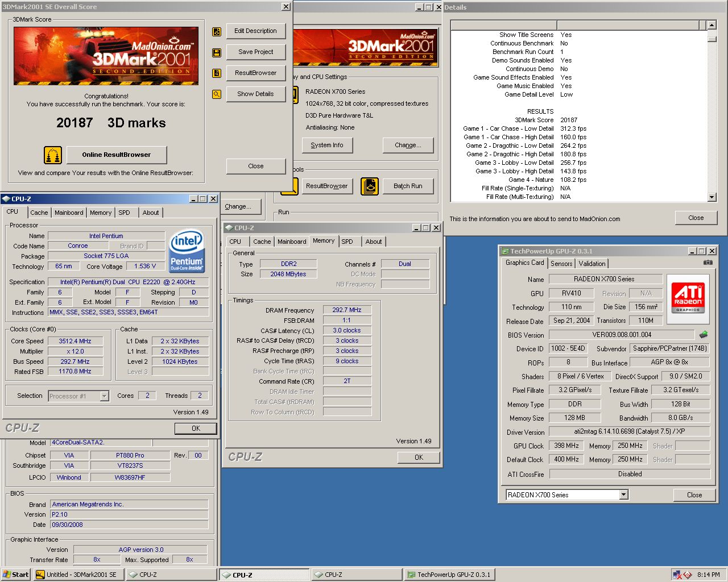Click the Online ResultBrowser button

point(117,155)
